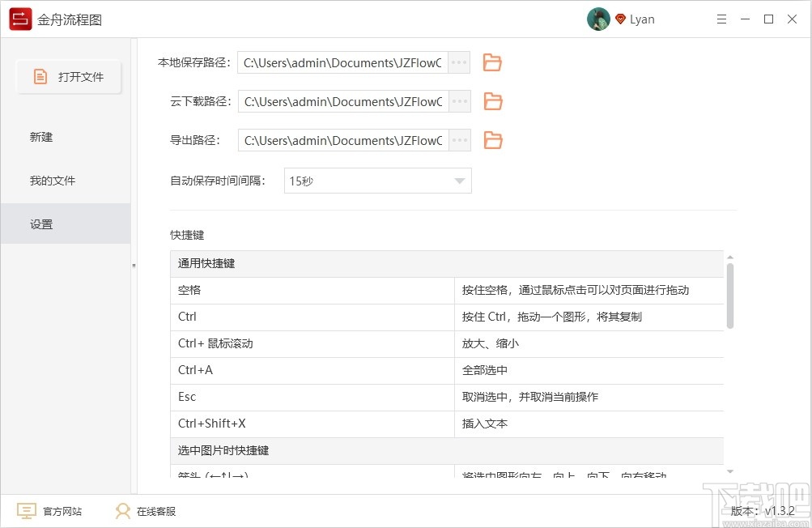Click the browse ... button for 本地保存路径

[x=459, y=62]
